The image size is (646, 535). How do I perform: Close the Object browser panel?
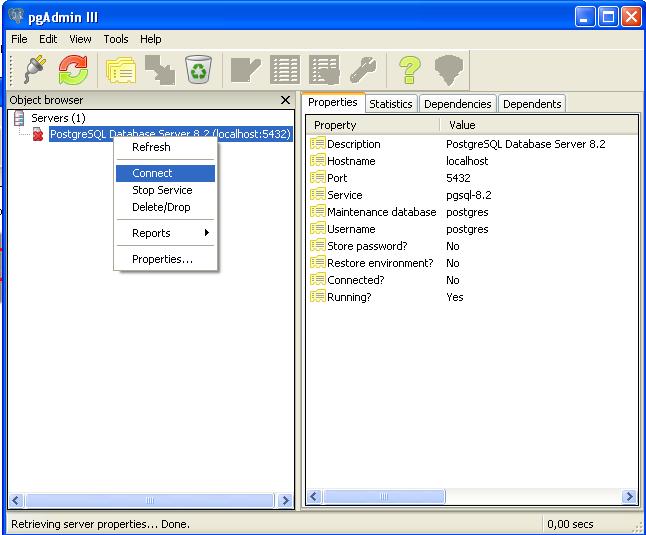[285, 100]
